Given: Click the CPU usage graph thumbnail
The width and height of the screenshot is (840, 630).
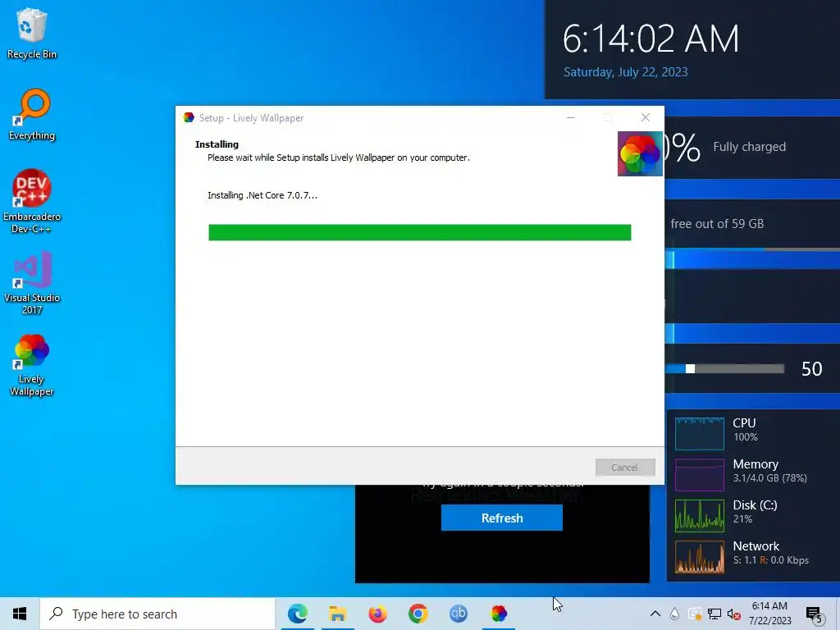Looking at the screenshot, I should pos(700,433).
